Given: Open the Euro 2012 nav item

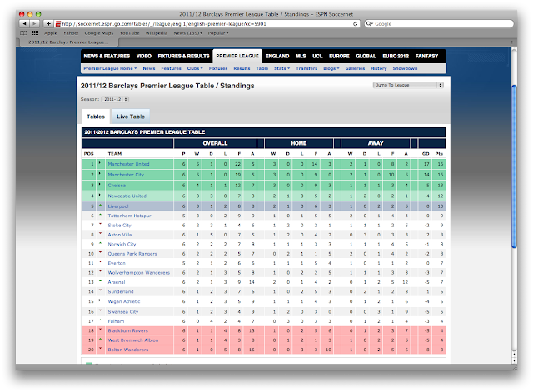Looking at the screenshot, I should coord(396,56).
